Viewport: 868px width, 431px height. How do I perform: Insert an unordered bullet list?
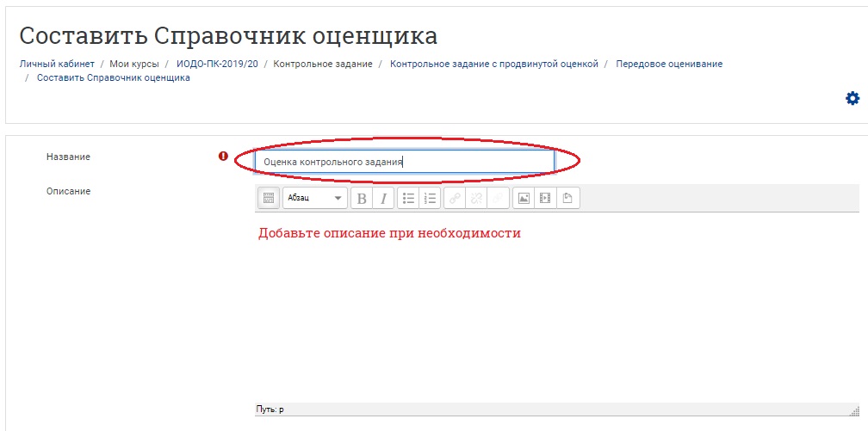point(408,198)
